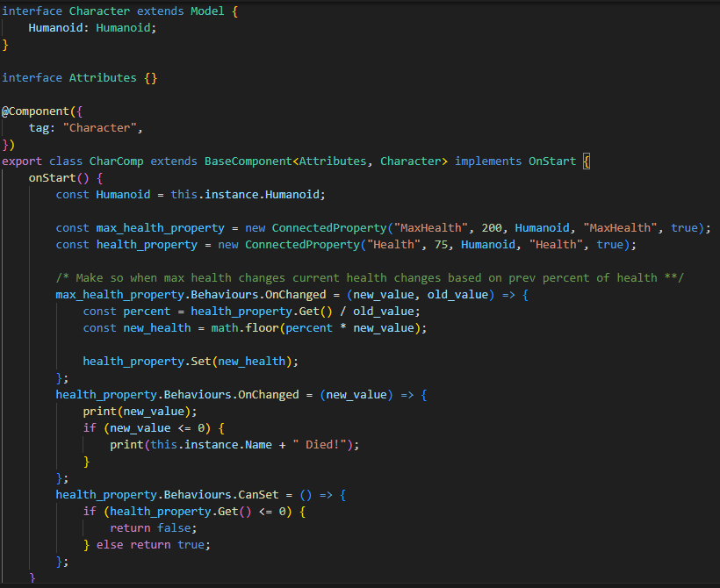Screen dimensions: 720x588
Task: Click the 'implements' keyword
Action: [x=488, y=161]
